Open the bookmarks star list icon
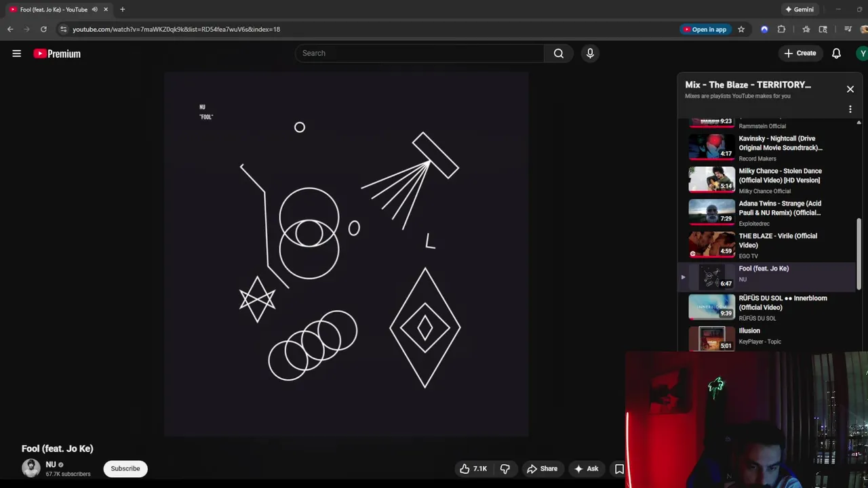Image resolution: width=868 pixels, height=488 pixels. pos(806,29)
